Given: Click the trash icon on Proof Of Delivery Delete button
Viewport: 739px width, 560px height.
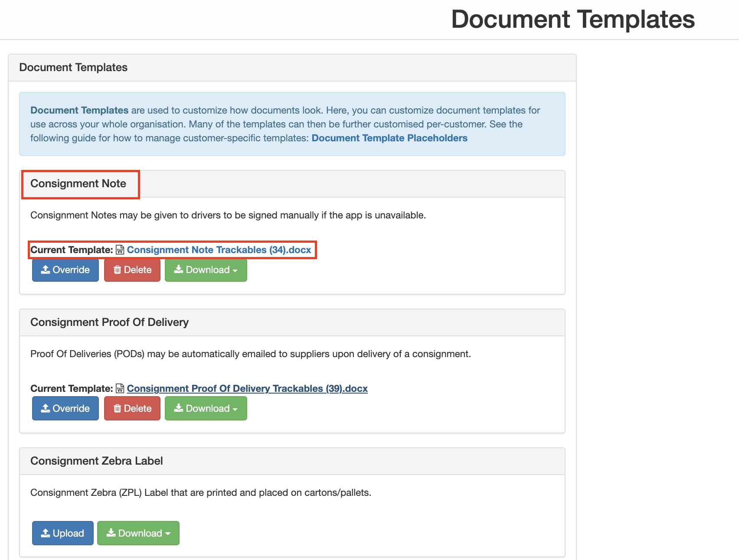Looking at the screenshot, I should coord(118,408).
